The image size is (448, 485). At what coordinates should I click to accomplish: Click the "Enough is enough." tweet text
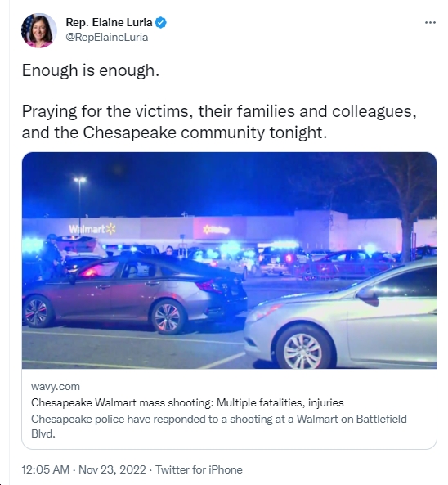pos(91,70)
